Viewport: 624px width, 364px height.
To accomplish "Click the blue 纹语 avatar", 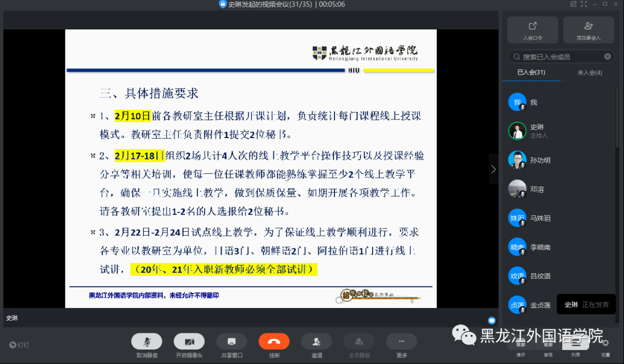I will [x=517, y=276].
